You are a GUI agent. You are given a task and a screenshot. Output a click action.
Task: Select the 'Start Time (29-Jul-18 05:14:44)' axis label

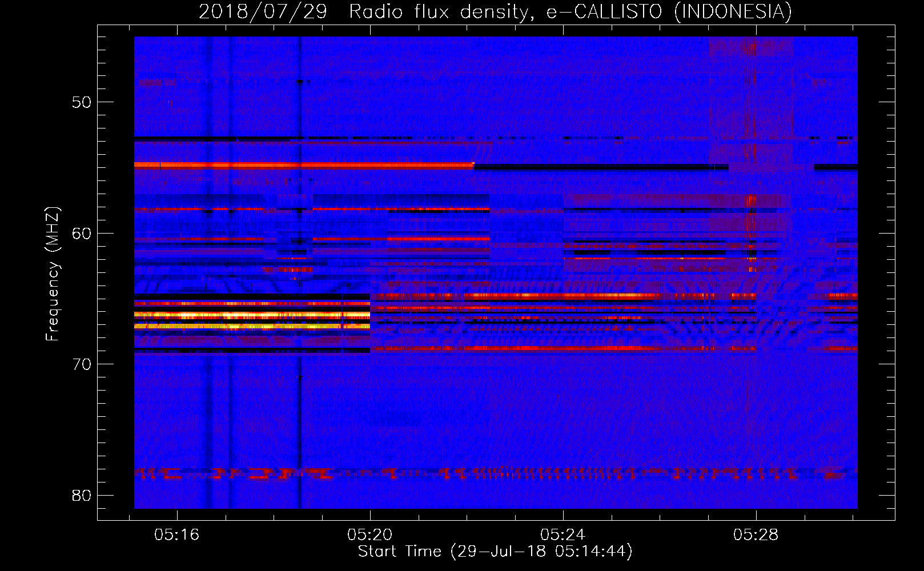[x=495, y=552]
